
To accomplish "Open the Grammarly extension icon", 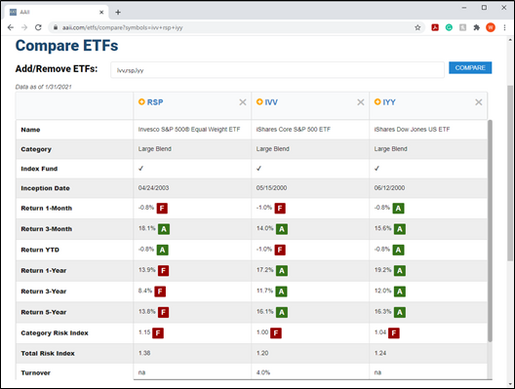I will 449,27.
